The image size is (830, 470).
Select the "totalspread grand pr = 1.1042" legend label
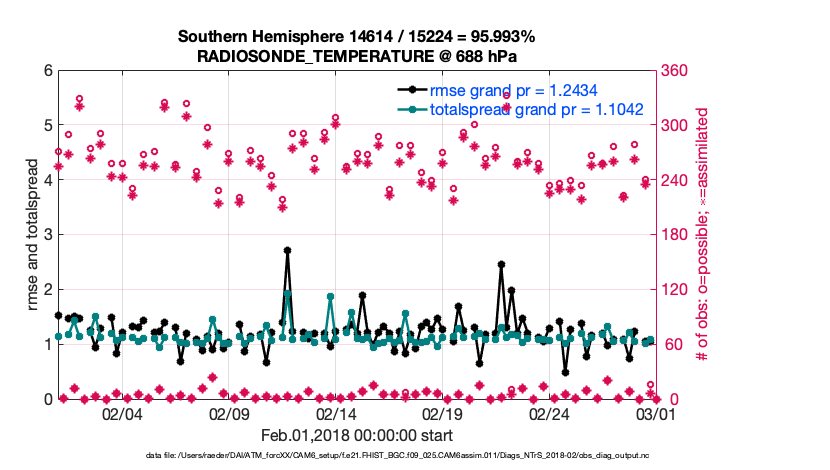pos(536,110)
